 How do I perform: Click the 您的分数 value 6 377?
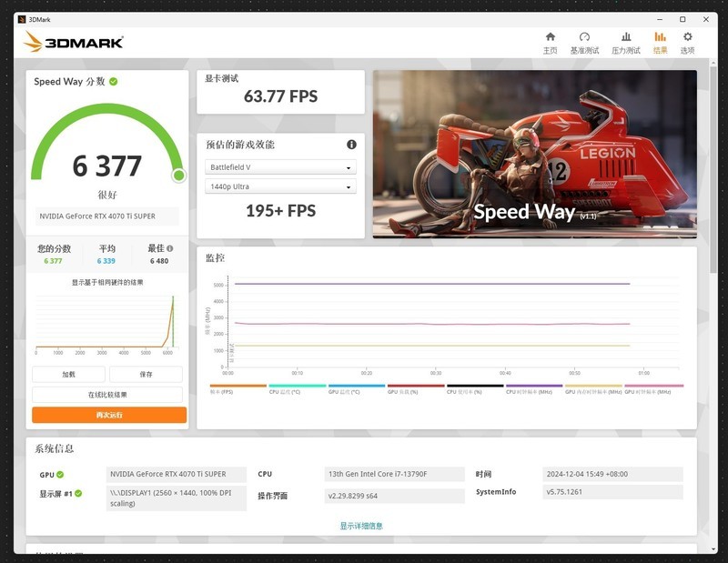tap(53, 261)
